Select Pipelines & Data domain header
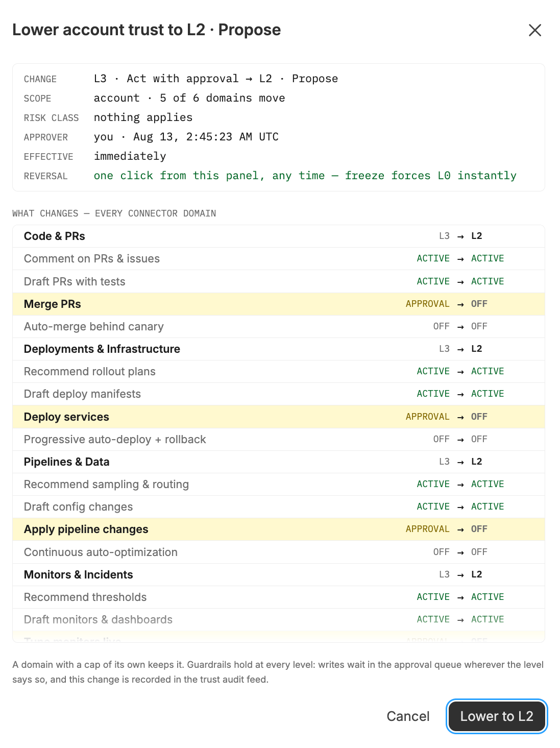560x748 pixels. pyautogui.click(x=279, y=462)
